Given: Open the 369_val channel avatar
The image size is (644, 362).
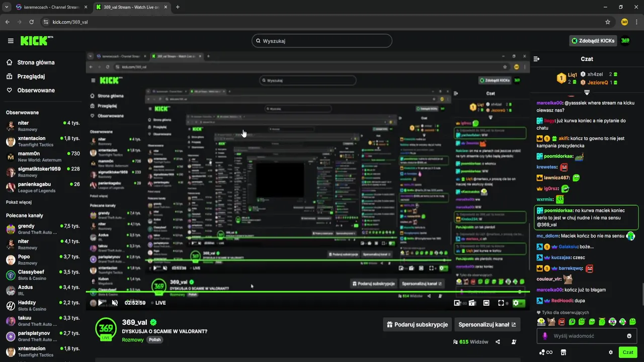Looking at the screenshot, I should pyautogui.click(x=106, y=328).
